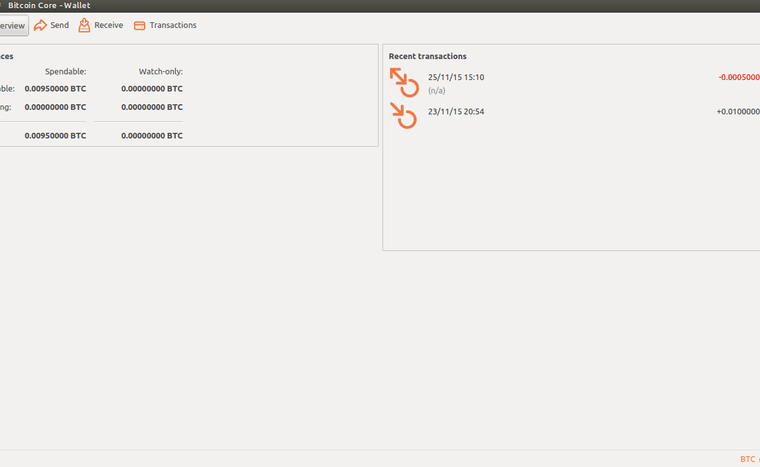This screenshot has width=760, height=467.
Task: Click the watch-only available balance value
Action: [x=152, y=89]
